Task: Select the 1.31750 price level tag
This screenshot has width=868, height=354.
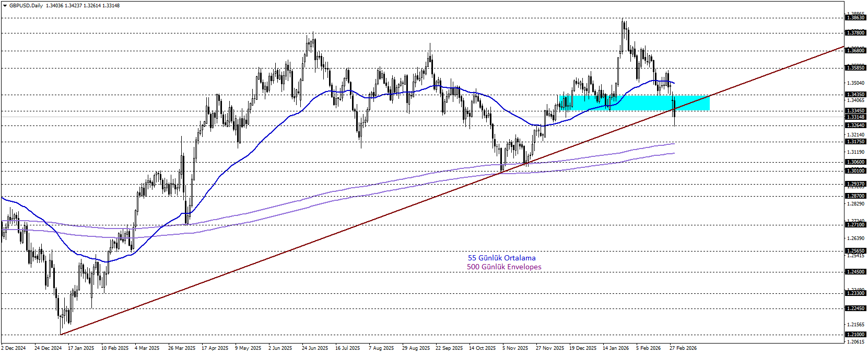Action: (x=855, y=142)
